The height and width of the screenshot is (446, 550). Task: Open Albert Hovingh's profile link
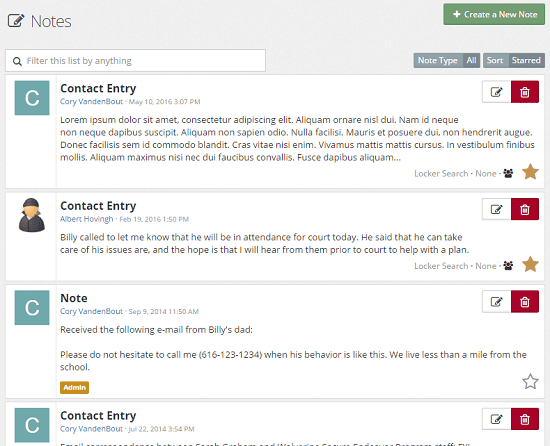(x=87, y=219)
